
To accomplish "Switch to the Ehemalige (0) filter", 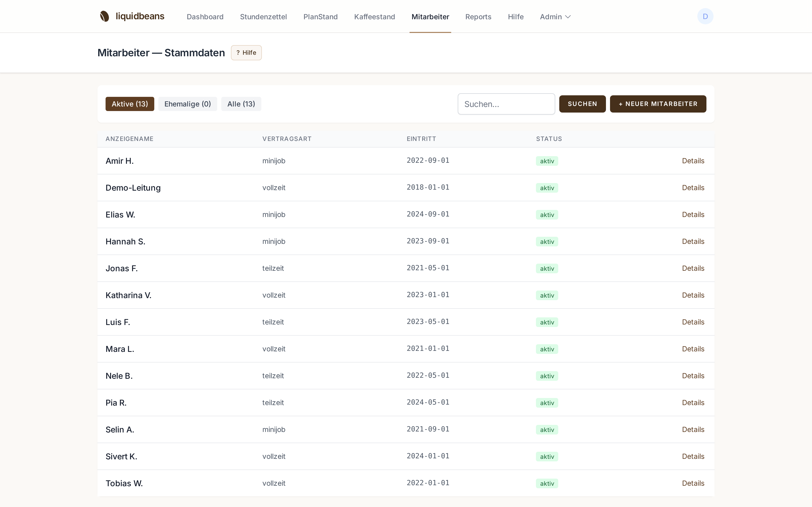I will [188, 104].
